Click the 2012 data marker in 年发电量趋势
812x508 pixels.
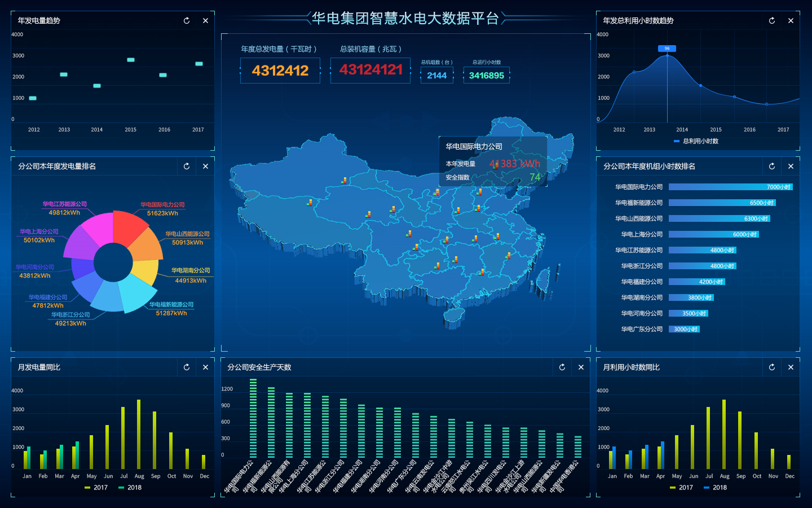click(x=33, y=98)
